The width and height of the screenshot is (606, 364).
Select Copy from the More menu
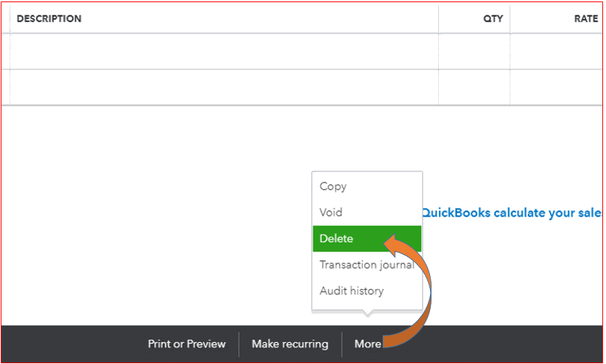[x=333, y=187]
